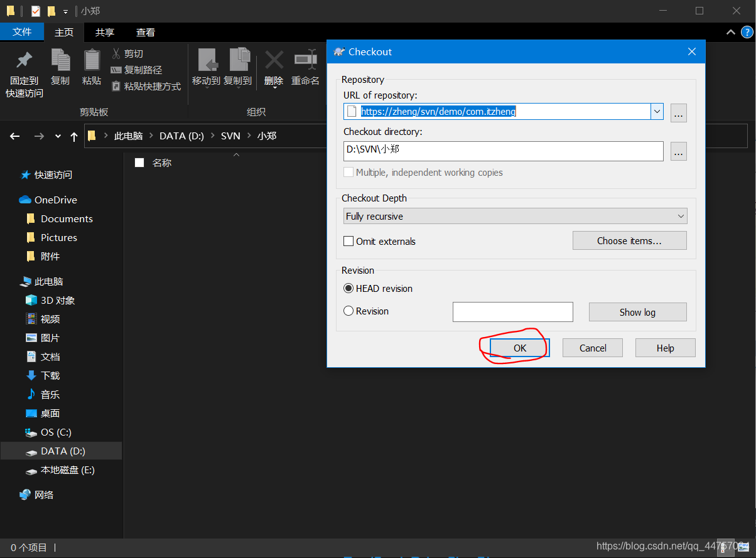Switch to the 共享 ribbon tab
The width and height of the screenshot is (756, 558).
click(x=105, y=32)
